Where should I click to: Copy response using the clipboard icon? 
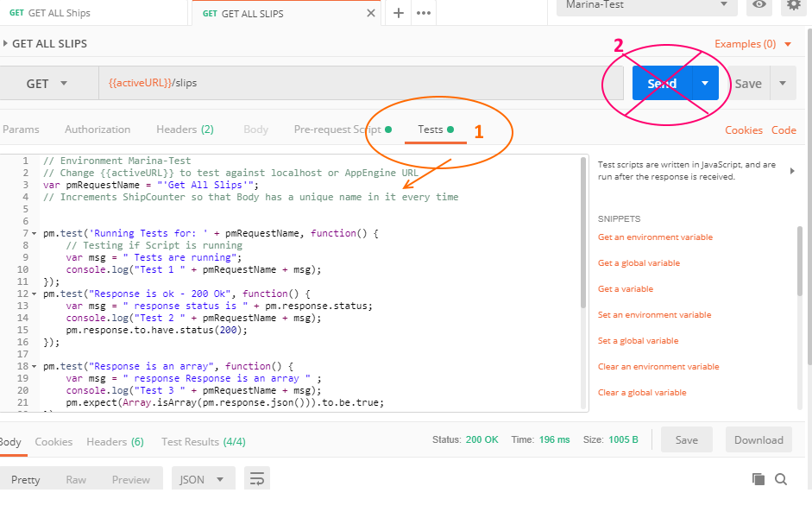pyautogui.click(x=758, y=479)
